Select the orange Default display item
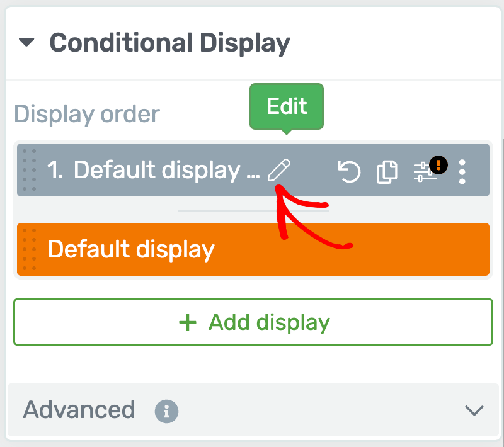Screen dimensions: 504x447 [253, 249]
